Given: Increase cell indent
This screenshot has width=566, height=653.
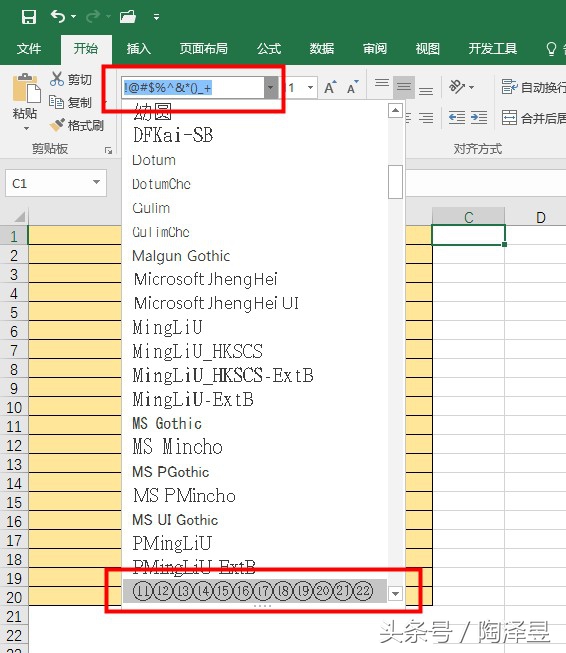Looking at the screenshot, I should point(479,118).
